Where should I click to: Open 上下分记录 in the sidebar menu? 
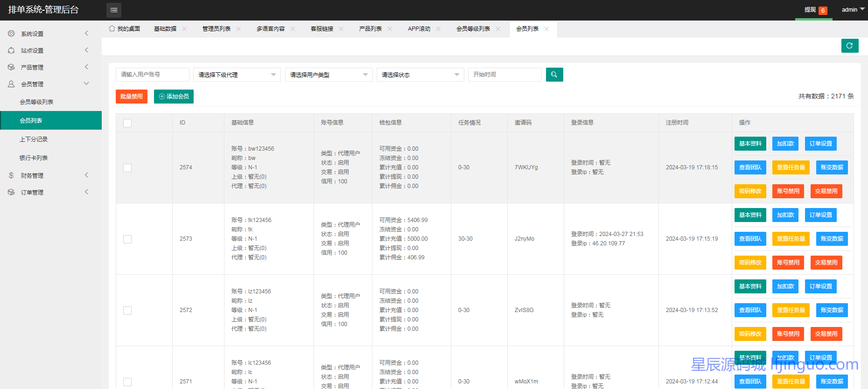pos(34,139)
